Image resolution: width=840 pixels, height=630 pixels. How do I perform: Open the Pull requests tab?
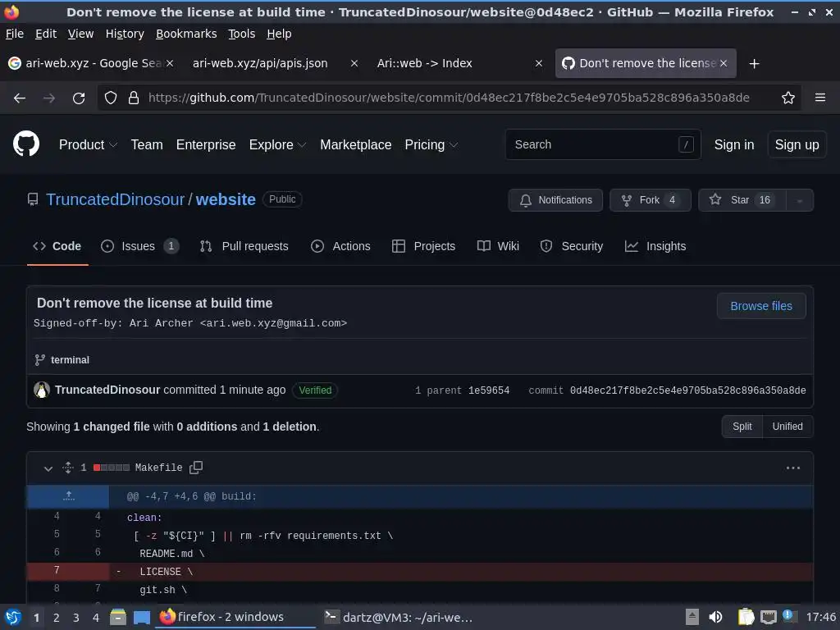(244, 246)
